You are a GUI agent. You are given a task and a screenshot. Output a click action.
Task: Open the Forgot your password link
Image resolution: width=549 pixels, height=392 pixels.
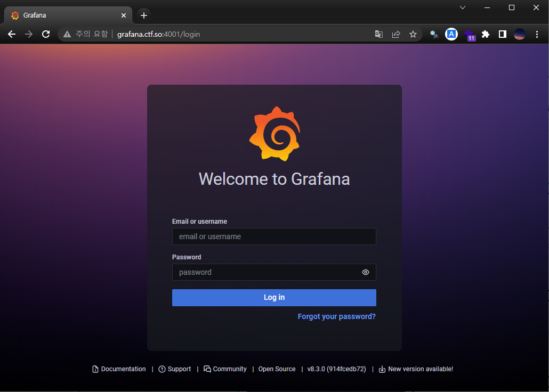pyautogui.click(x=336, y=316)
